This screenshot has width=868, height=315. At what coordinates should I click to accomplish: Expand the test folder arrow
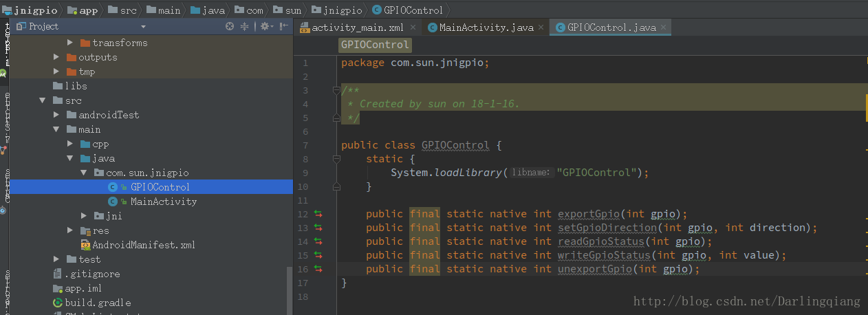pos(56,259)
